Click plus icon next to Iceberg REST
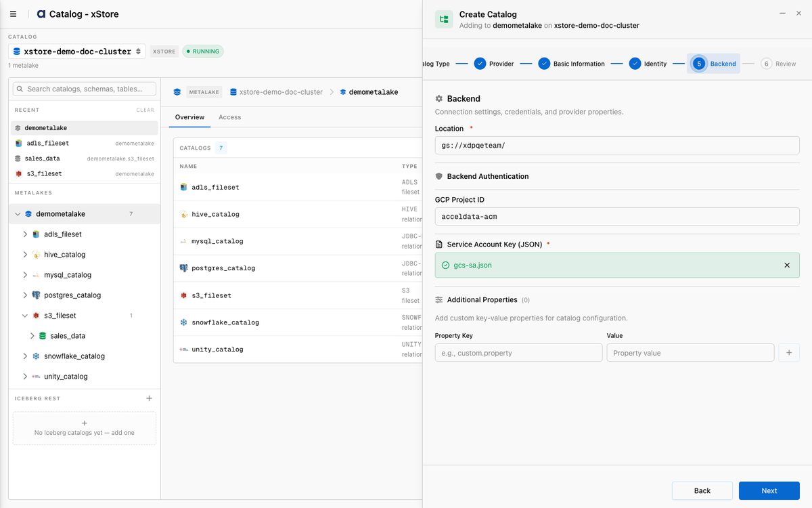812x508 pixels. coord(150,398)
